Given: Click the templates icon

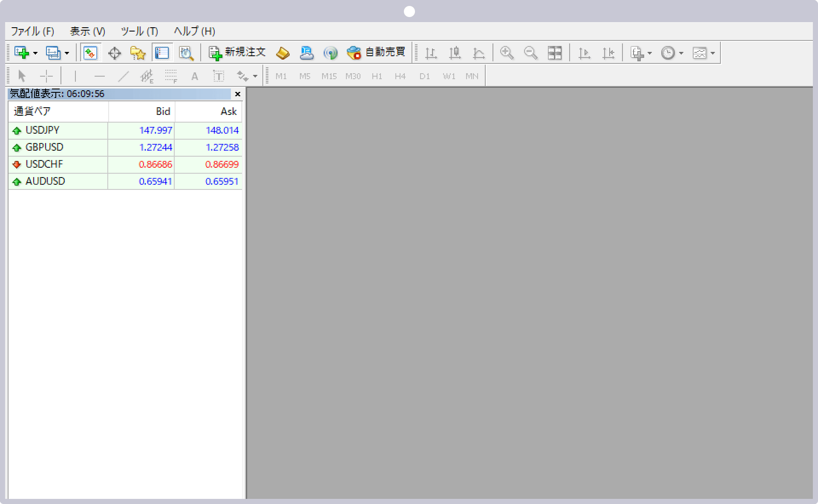Looking at the screenshot, I should pyautogui.click(x=700, y=53).
